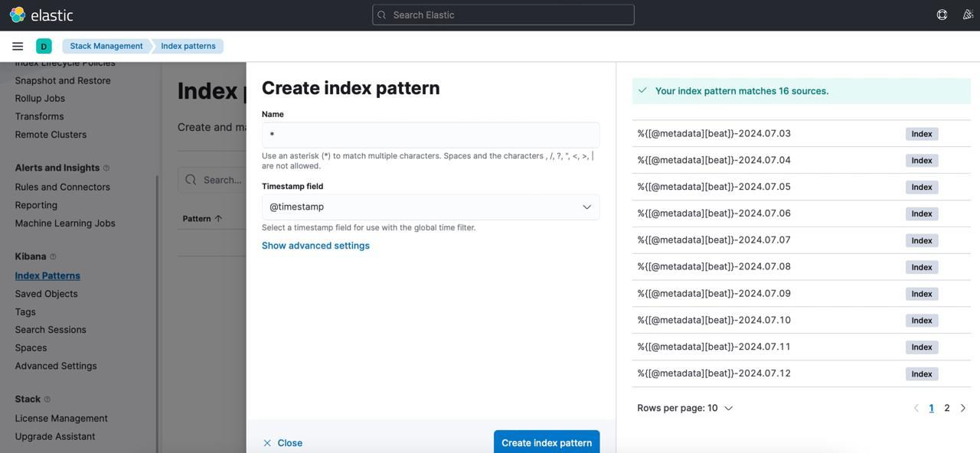
Task: Show advanced settings
Action: click(315, 246)
